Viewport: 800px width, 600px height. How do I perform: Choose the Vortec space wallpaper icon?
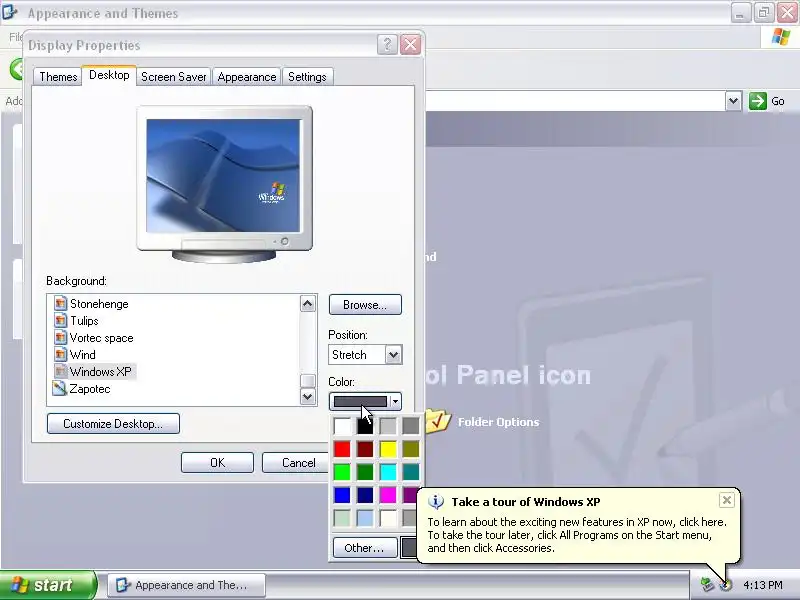pyautogui.click(x=60, y=338)
